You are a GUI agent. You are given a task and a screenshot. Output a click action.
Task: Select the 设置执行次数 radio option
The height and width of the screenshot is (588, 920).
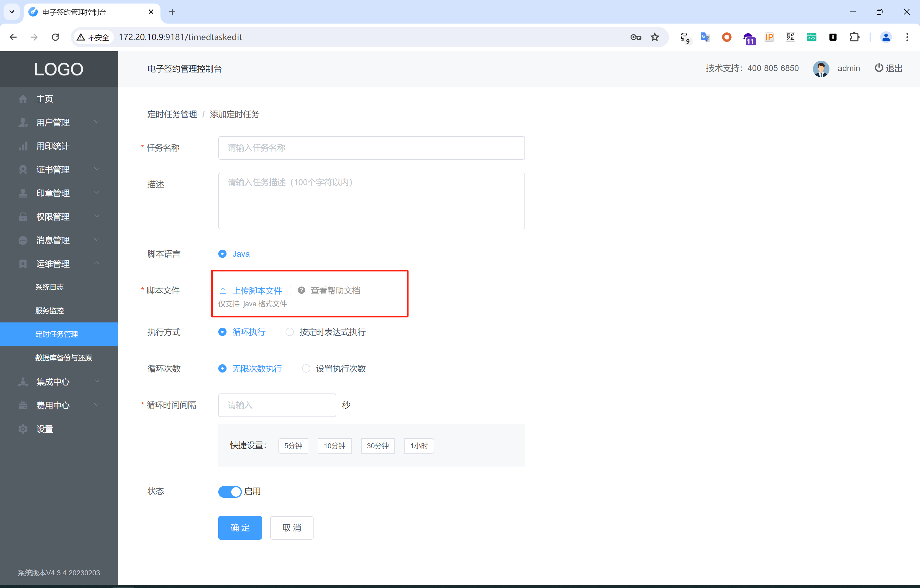click(306, 368)
